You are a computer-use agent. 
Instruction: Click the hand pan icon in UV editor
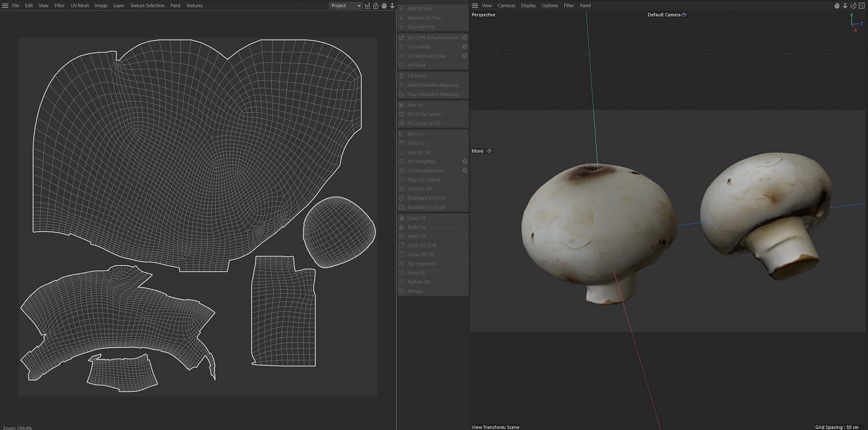(384, 5)
